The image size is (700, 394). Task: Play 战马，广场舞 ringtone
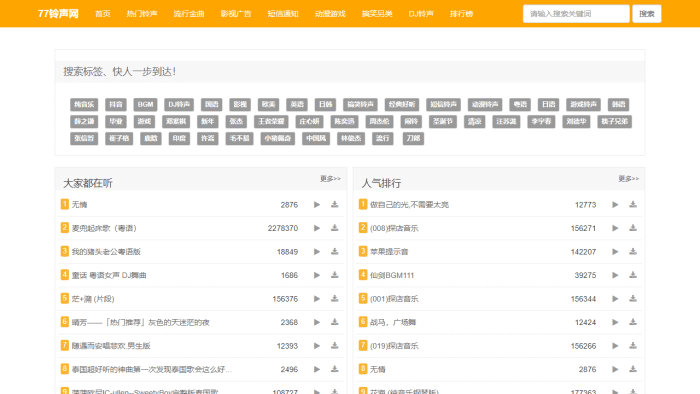(615, 323)
